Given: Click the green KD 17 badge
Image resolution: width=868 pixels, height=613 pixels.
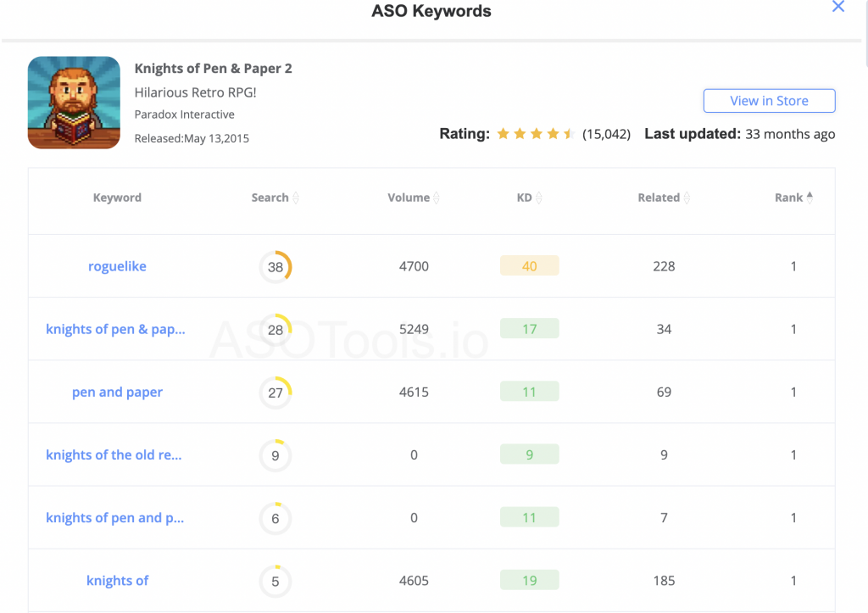Looking at the screenshot, I should (x=529, y=329).
